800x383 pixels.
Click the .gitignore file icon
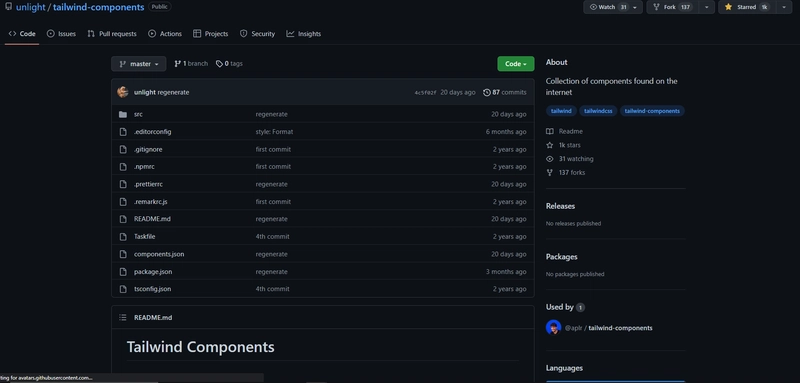click(122, 149)
